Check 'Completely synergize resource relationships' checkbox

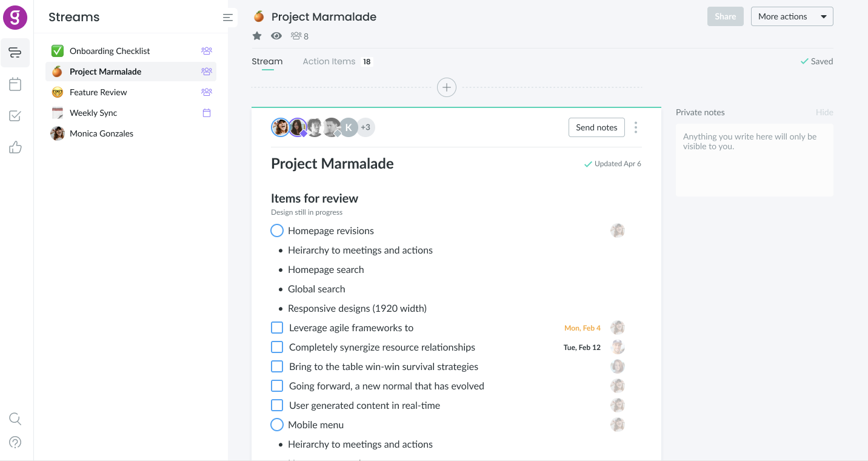click(277, 347)
